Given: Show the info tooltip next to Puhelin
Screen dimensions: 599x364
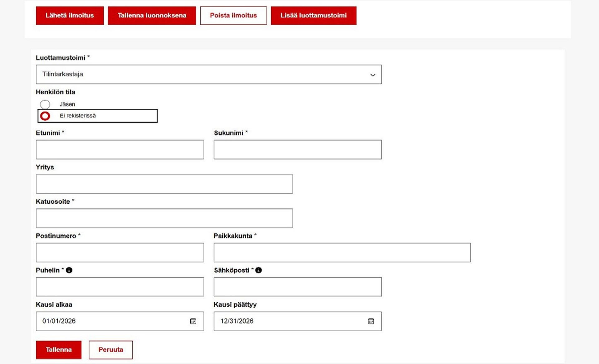Looking at the screenshot, I should click(x=69, y=270).
